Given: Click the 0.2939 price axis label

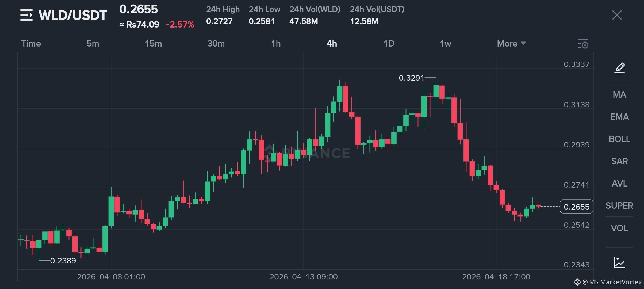Looking at the screenshot, I should [x=576, y=145].
